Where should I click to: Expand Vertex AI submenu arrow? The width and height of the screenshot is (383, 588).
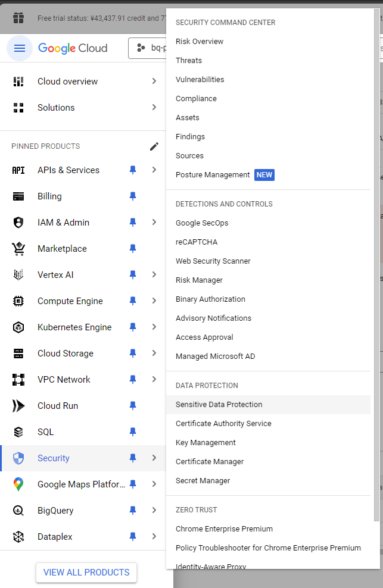click(154, 274)
